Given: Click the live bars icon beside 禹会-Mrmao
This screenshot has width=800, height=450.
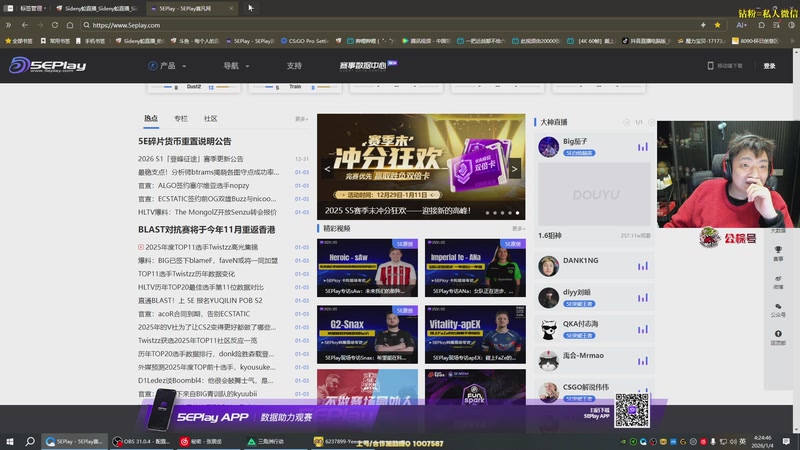Looking at the screenshot, I should tap(642, 361).
